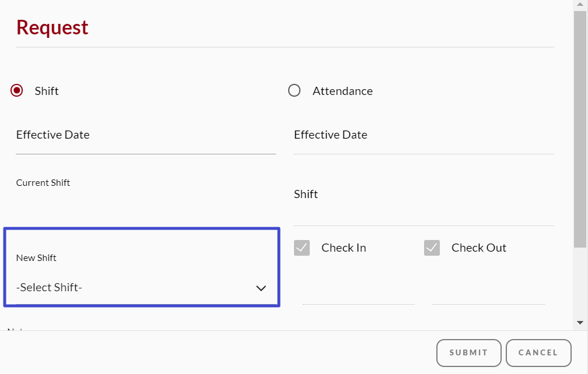Select the Shift radio button
This screenshot has width=588, height=374.
17,91
